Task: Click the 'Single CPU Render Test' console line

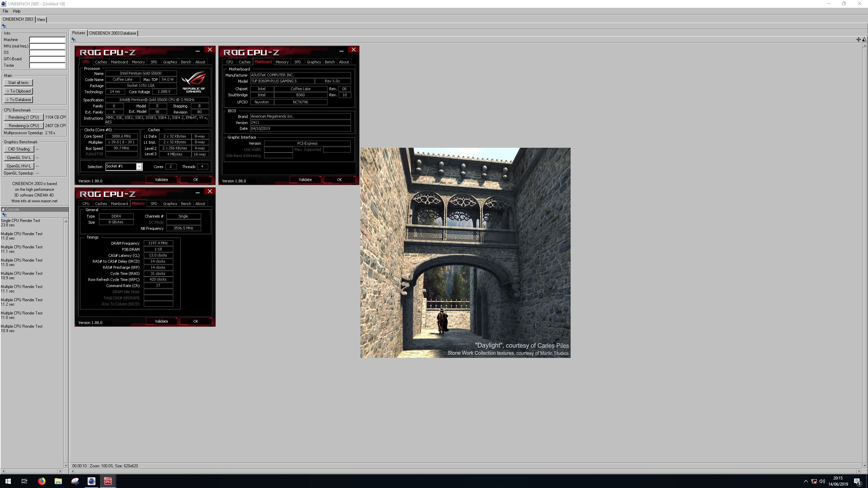Action: point(20,221)
